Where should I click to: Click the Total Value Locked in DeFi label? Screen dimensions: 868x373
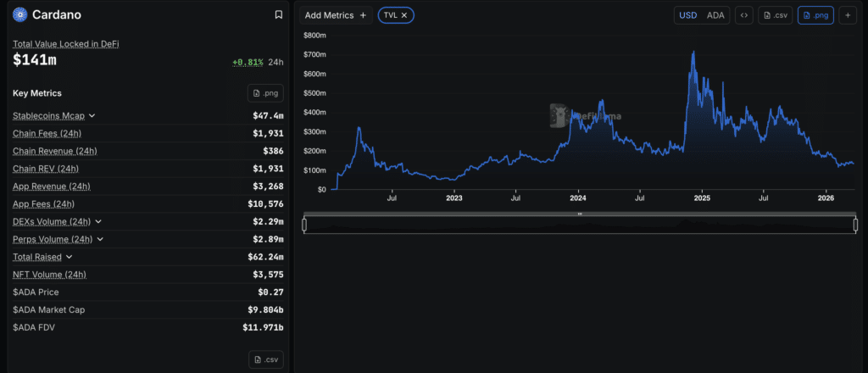click(x=65, y=44)
